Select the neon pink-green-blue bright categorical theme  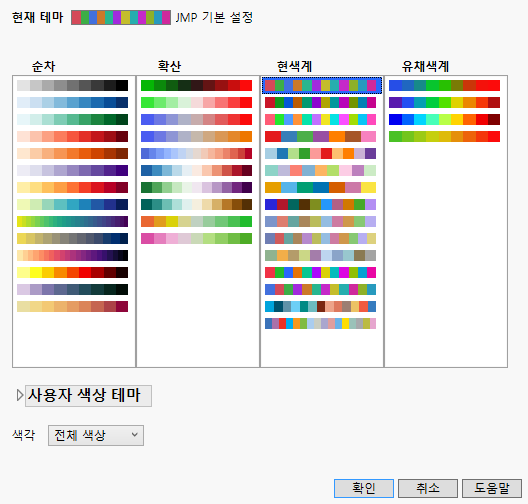point(320,120)
